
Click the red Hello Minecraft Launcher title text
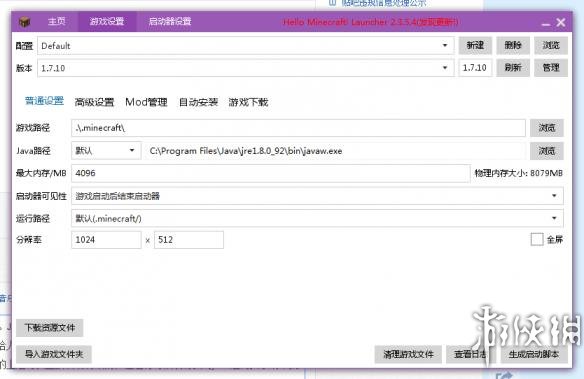tap(370, 22)
